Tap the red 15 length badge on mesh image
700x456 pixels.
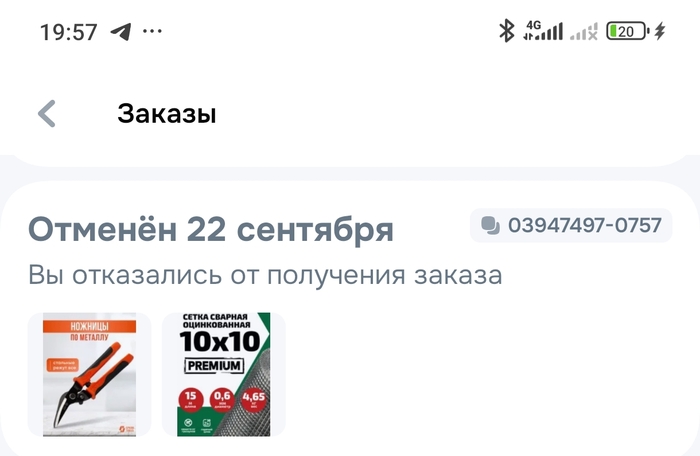[191, 398]
